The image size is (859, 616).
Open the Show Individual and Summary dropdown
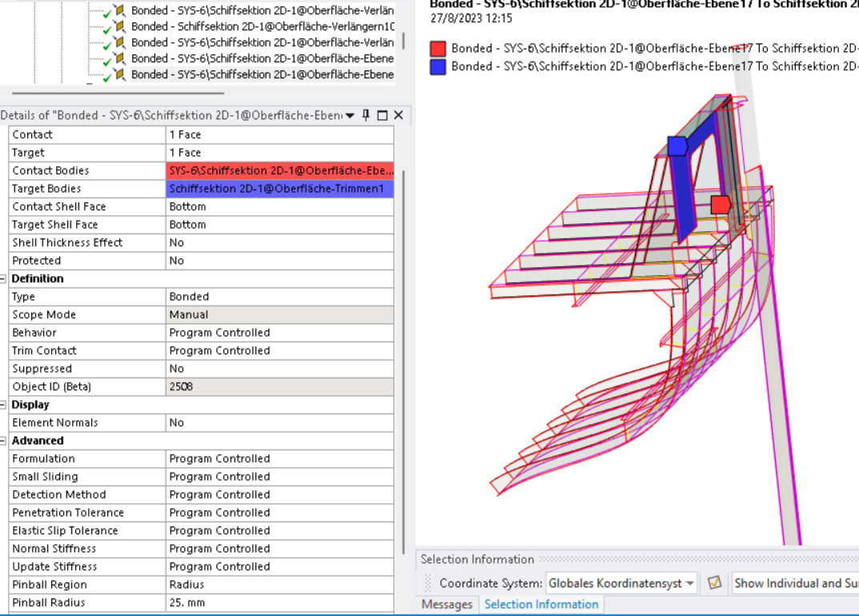point(796,583)
